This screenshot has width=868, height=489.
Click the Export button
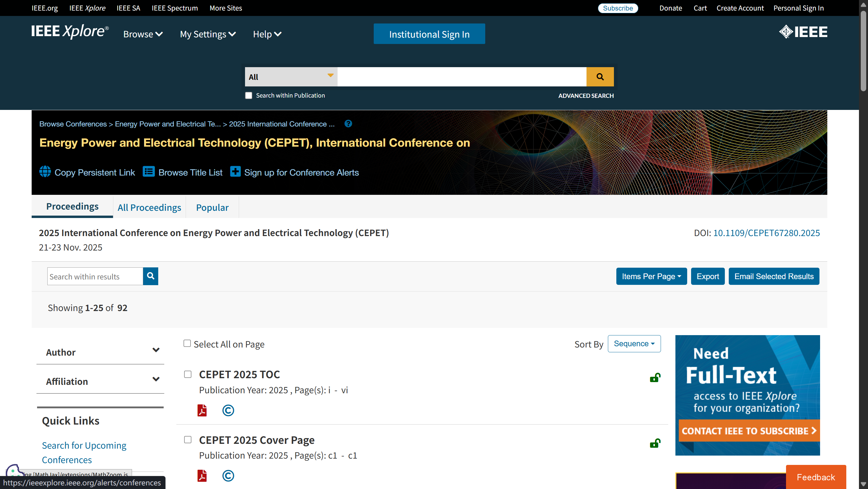coord(708,276)
